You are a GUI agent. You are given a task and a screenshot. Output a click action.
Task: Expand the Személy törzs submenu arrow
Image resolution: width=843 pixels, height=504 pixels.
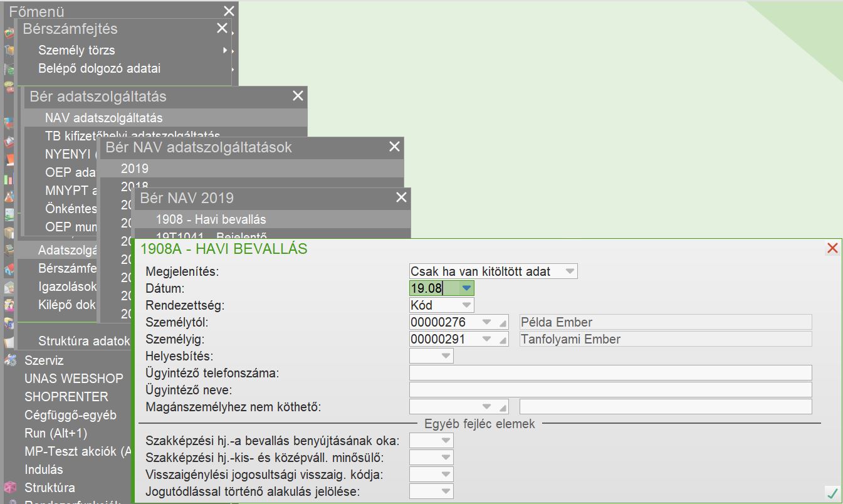(x=225, y=50)
